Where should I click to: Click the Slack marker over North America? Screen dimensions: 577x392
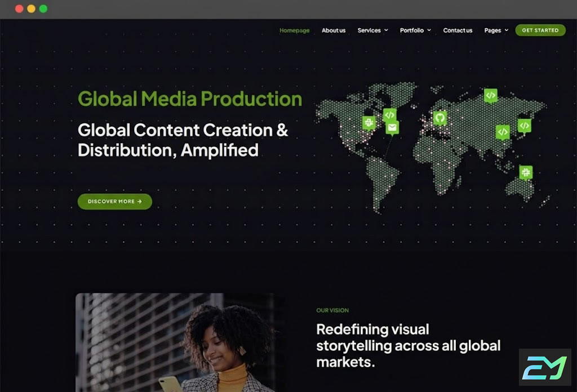(369, 122)
